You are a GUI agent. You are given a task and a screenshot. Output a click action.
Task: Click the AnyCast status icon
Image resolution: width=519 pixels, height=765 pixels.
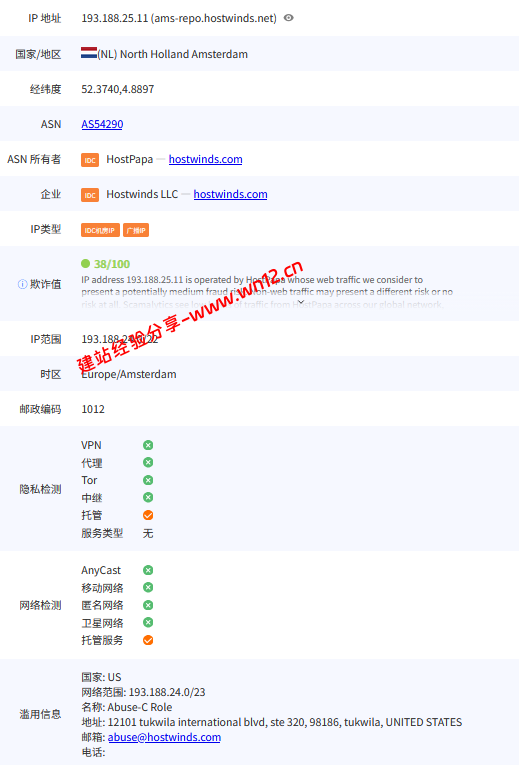click(x=148, y=570)
